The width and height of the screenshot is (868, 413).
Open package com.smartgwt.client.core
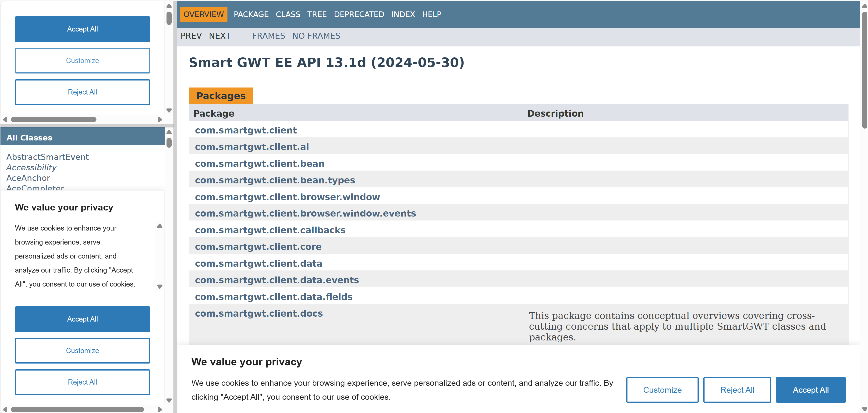pos(258,247)
